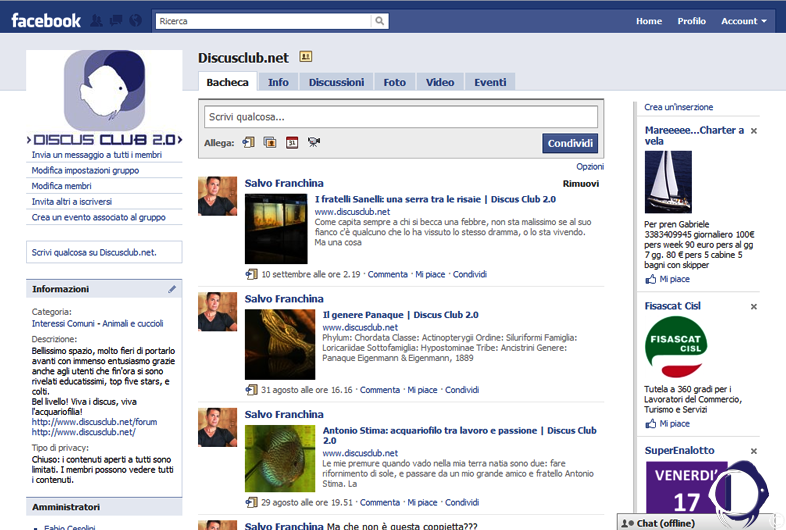Click link icon on 29 agosto post
The height and width of the screenshot is (530, 786).
click(x=251, y=502)
